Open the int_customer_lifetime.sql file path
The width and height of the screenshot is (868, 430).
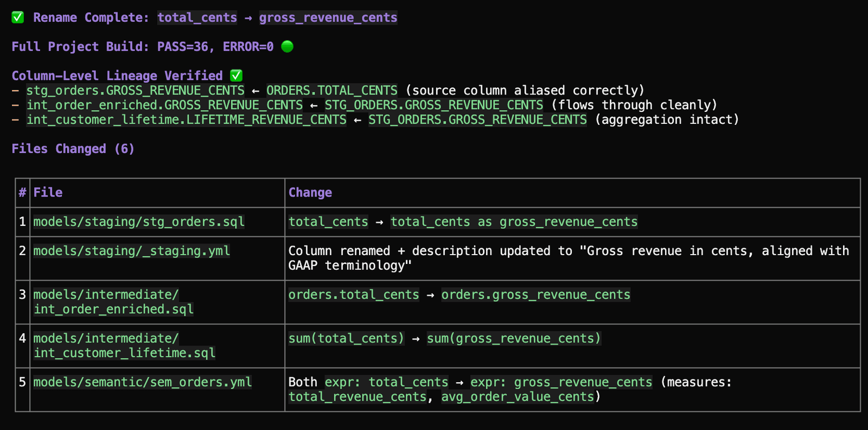124,346
